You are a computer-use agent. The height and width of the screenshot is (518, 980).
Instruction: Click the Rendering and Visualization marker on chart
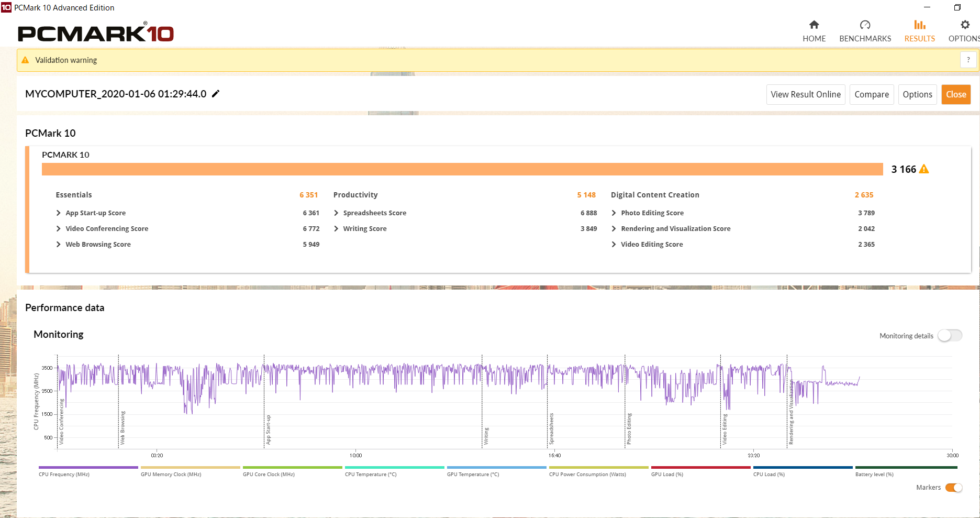791,413
